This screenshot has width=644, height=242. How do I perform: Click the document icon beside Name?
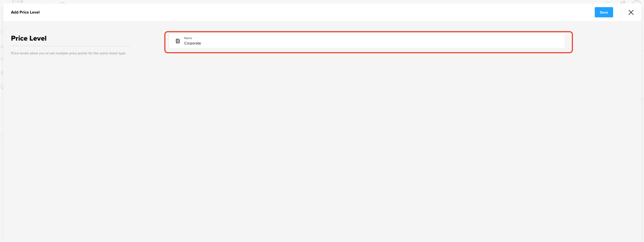coord(178,41)
